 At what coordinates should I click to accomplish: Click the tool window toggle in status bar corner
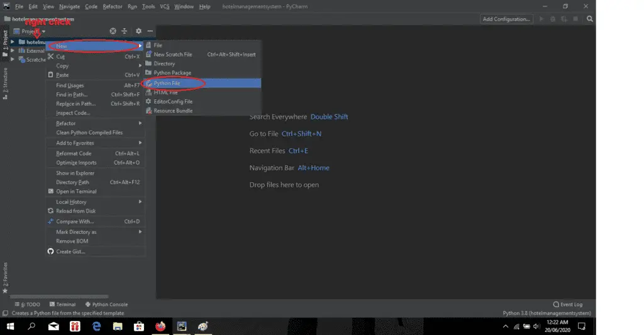tap(5, 313)
